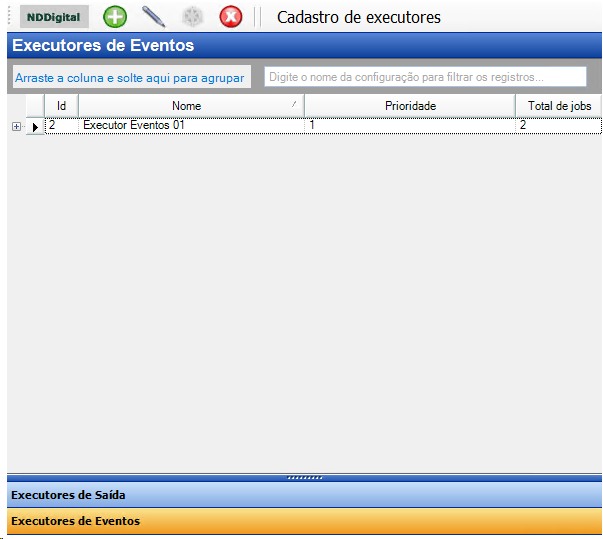Click the dotted splitter grip above the panels

(x=305, y=478)
